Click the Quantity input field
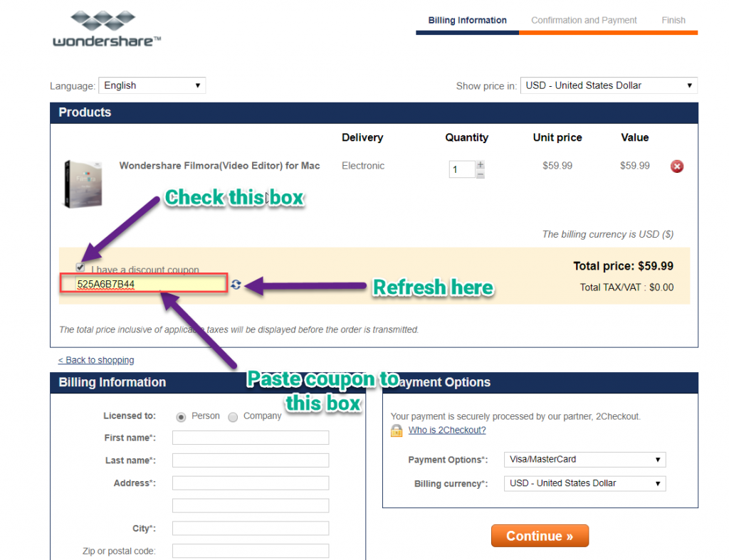This screenshot has height=560, width=729. [x=461, y=169]
